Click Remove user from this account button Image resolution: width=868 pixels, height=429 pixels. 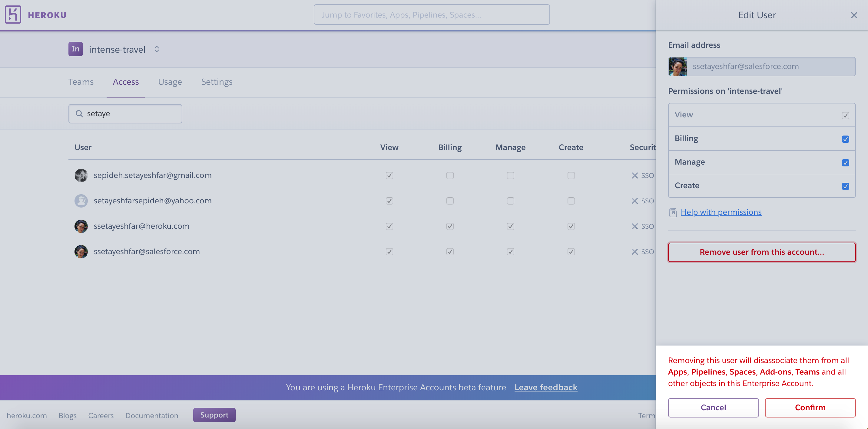tap(761, 252)
